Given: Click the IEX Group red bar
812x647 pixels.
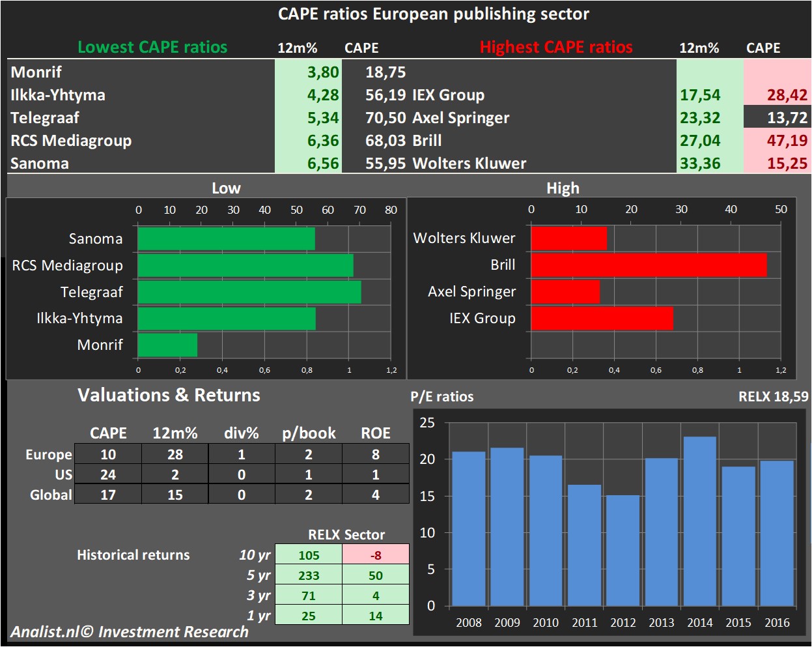Looking at the screenshot, I should [602, 319].
